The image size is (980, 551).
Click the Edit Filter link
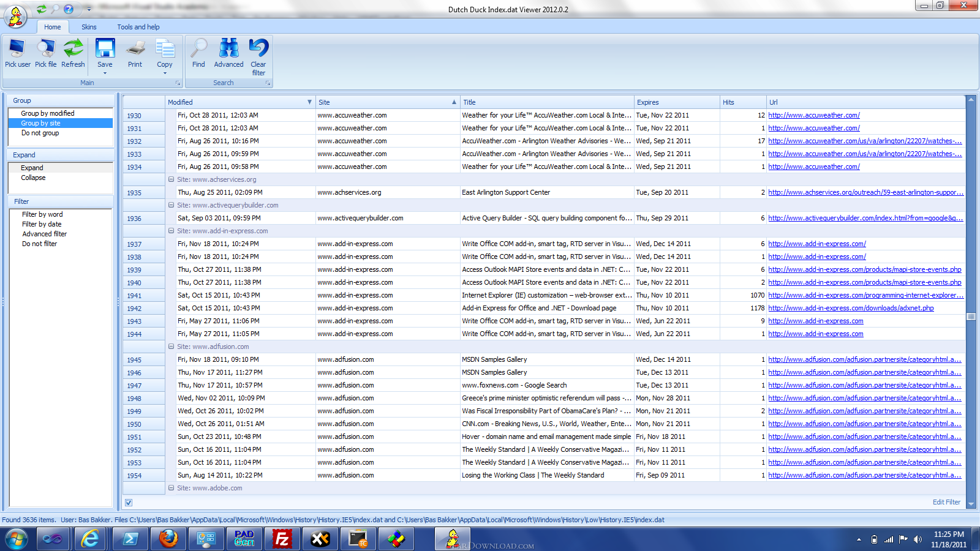pyautogui.click(x=946, y=502)
